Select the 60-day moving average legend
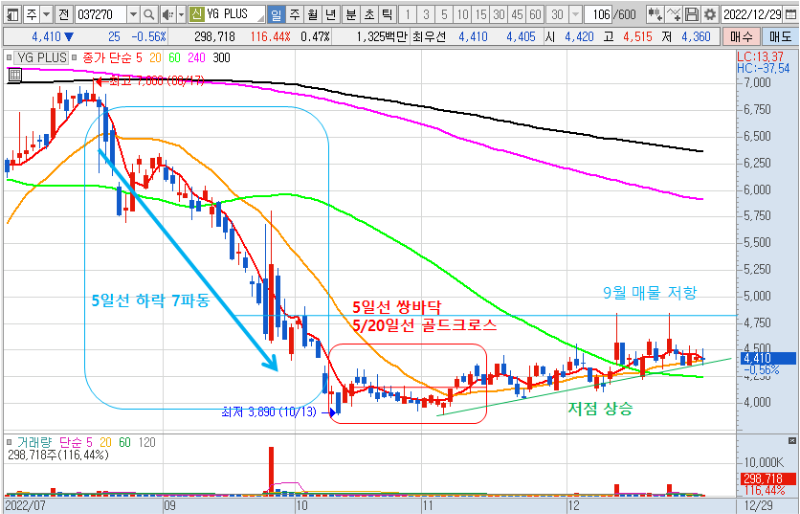Screen dimensions: 800x514 coord(174,58)
